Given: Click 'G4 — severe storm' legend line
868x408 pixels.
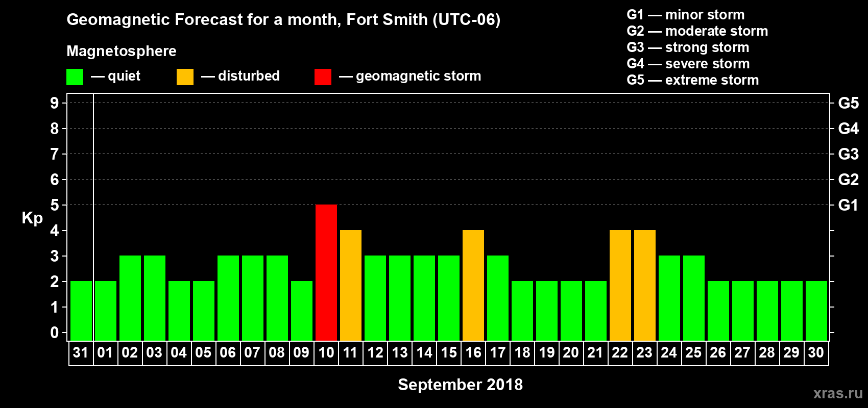Looking at the screenshot, I should pos(688,64).
